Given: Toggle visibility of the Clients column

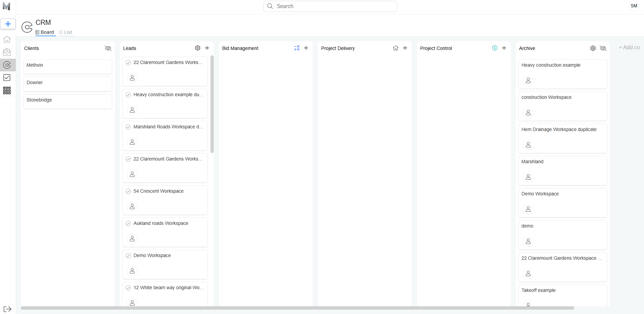Looking at the screenshot, I should coord(108,48).
